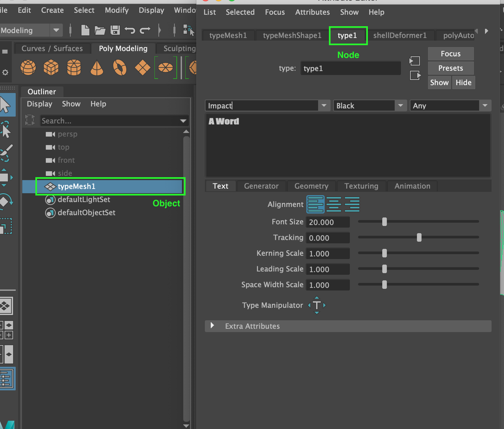Adjust the Font Size slider
The width and height of the screenshot is (504, 429).
tap(384, 222)
